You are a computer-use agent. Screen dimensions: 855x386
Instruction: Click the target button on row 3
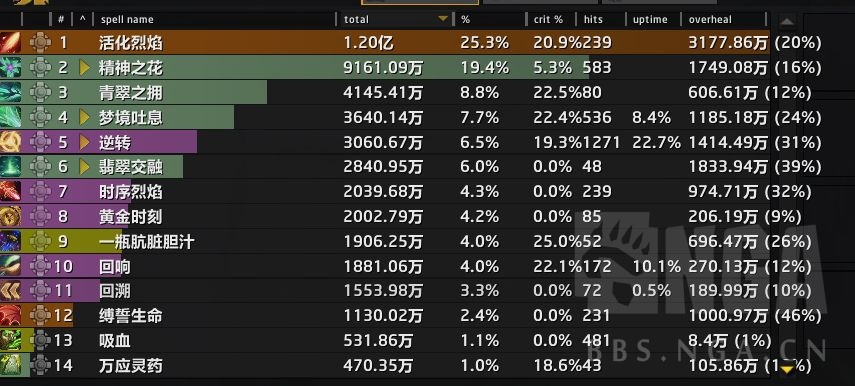tap(40, 92)
